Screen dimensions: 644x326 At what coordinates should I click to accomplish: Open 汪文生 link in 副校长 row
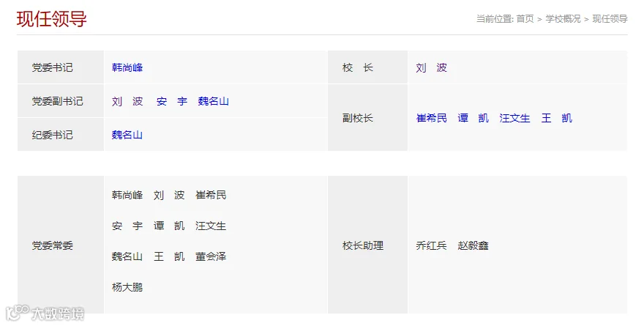(514, 118)
